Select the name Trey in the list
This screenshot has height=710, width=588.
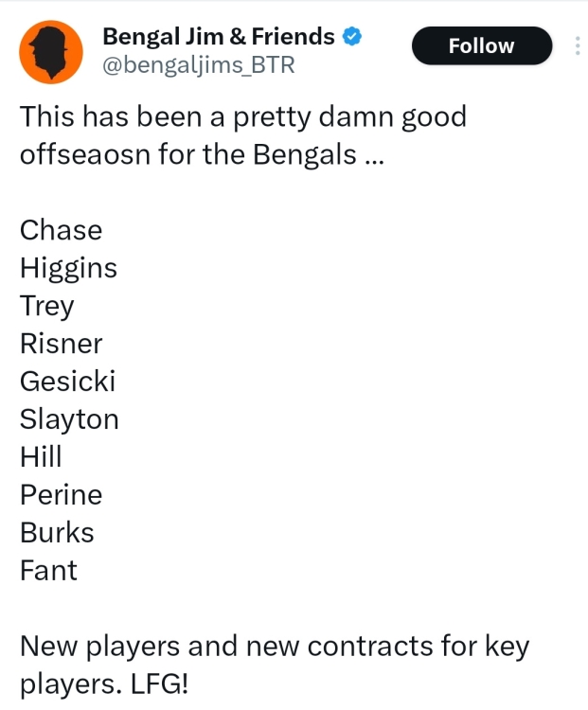click(x=46, y=306)
